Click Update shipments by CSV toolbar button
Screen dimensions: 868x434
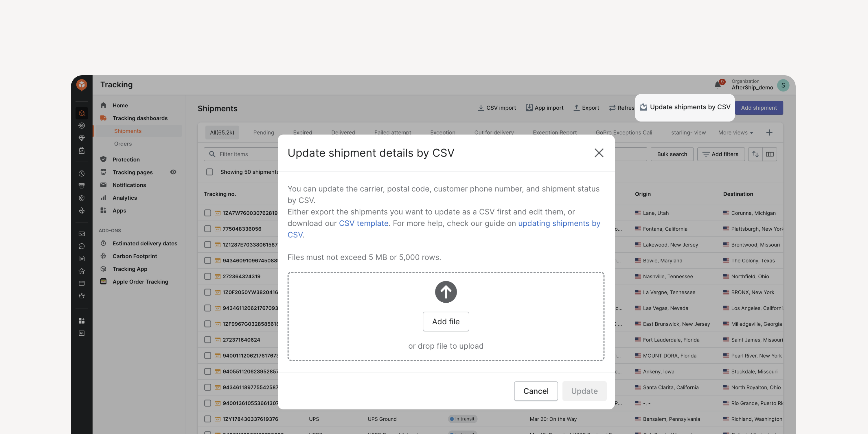685,107
